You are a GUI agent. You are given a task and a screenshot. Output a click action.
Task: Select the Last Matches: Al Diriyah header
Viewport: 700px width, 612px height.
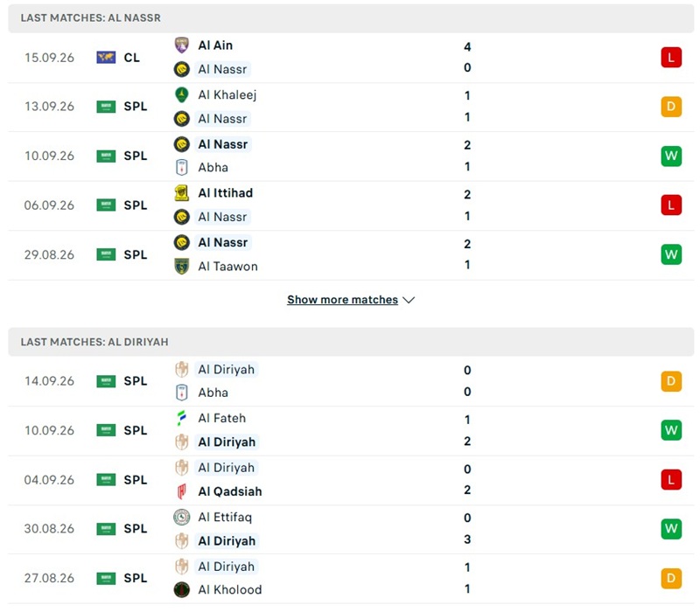(351, 342)
